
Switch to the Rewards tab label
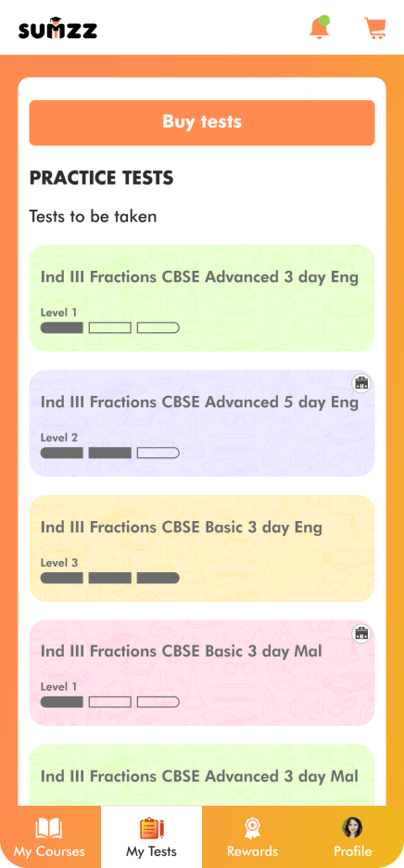252,850
